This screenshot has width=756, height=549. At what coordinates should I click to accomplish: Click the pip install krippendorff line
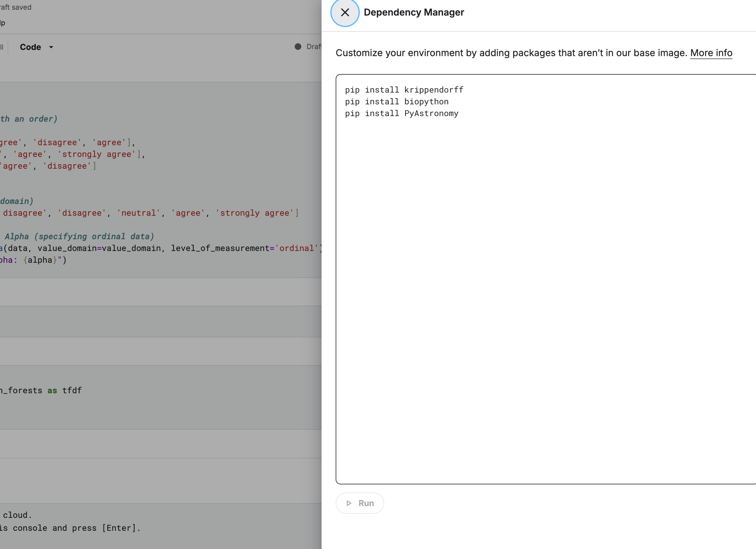tap(404, 90)
